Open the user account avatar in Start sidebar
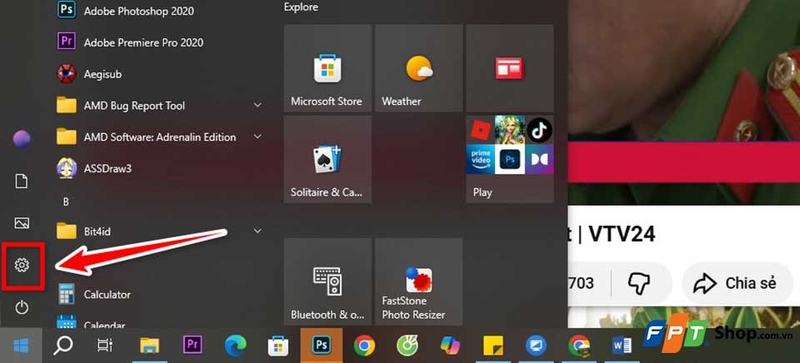Image resolution: width=800 pixels, height=363 pixels. click(x=21, y=139)
